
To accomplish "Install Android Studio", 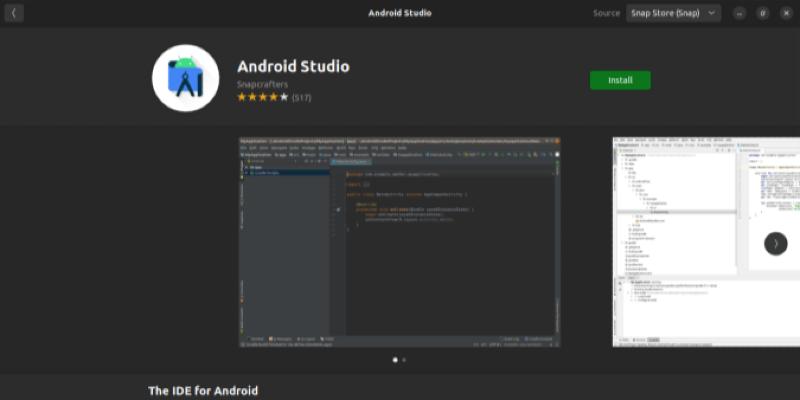I will pos(620,80).
